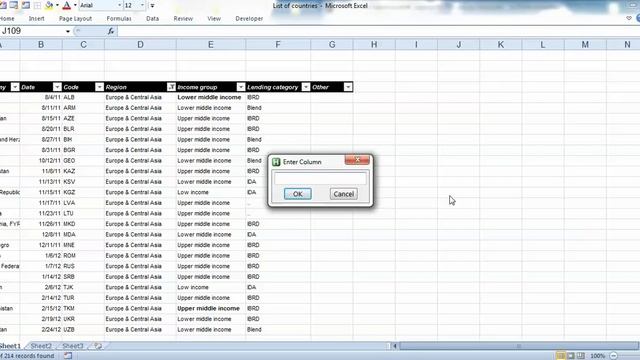The height and width of the screenshot is (360, 640).
Task: Open the Home ribbon tab
Action: point(7,18)
